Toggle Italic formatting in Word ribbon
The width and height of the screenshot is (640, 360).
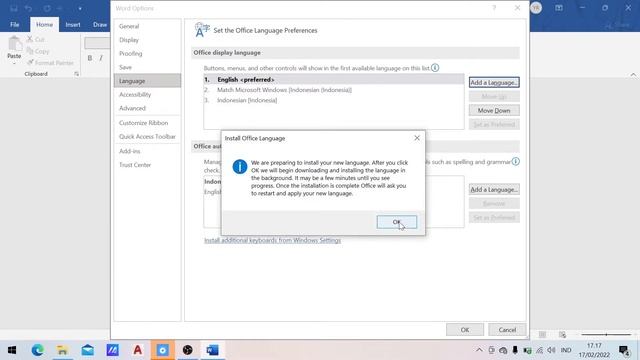[101, 58]
